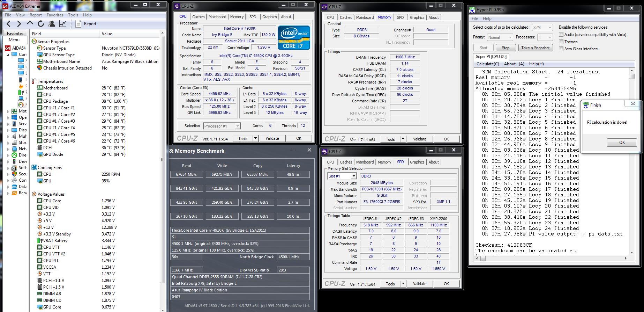The width and height of the screenshot is (644, 312).
Task: Click Tools button in CPU-Z Memory window
Action: coord(390,139)
